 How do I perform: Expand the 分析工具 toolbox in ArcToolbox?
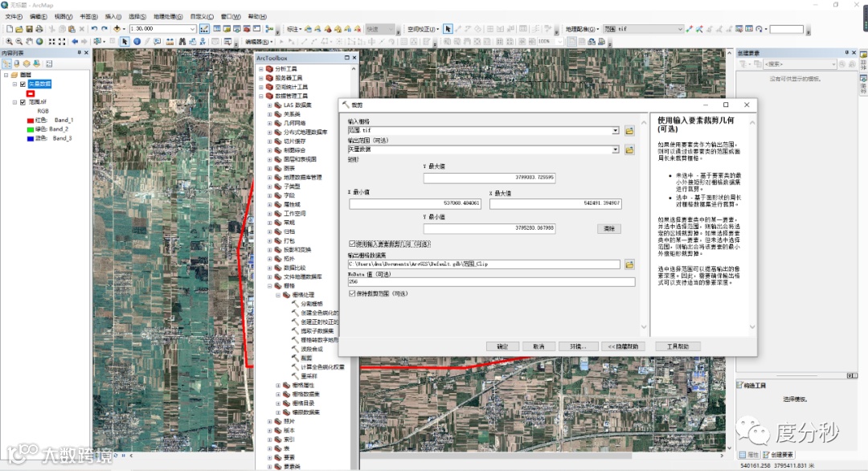pyautogui.click(x=261, y=69)
